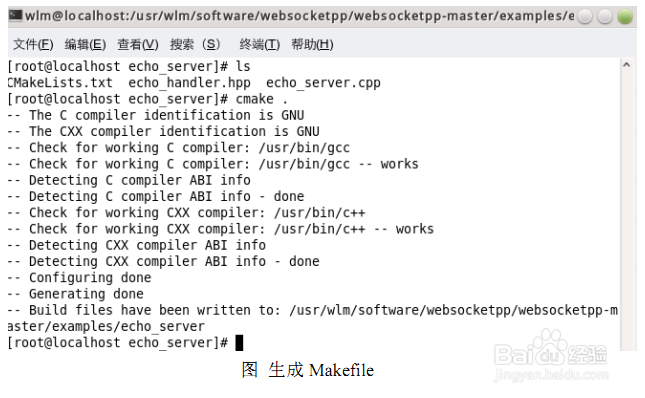This screenshot has width=645, height=398.
Task: Click echo_server.cpp in the ls output
Action: click(x=323, y=83)
